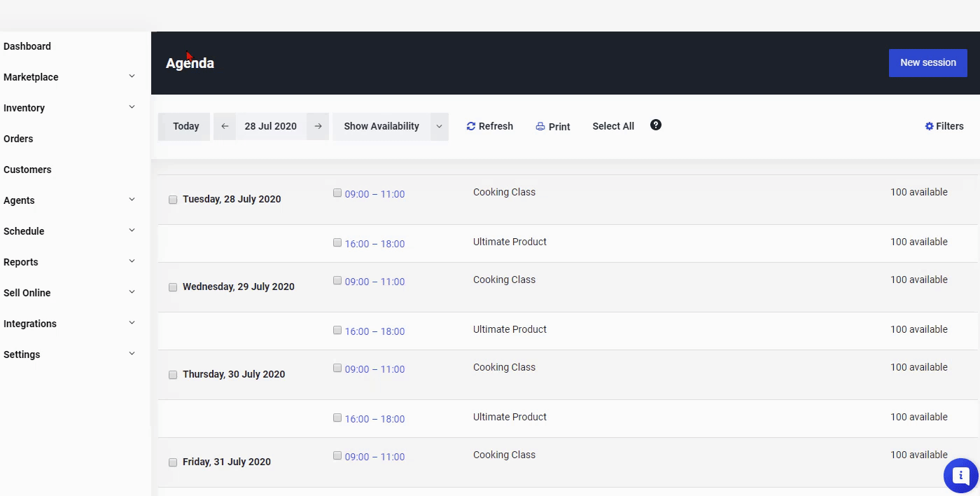Tick Wednesday, 29 July 2020 checkbox

[173, 287]
